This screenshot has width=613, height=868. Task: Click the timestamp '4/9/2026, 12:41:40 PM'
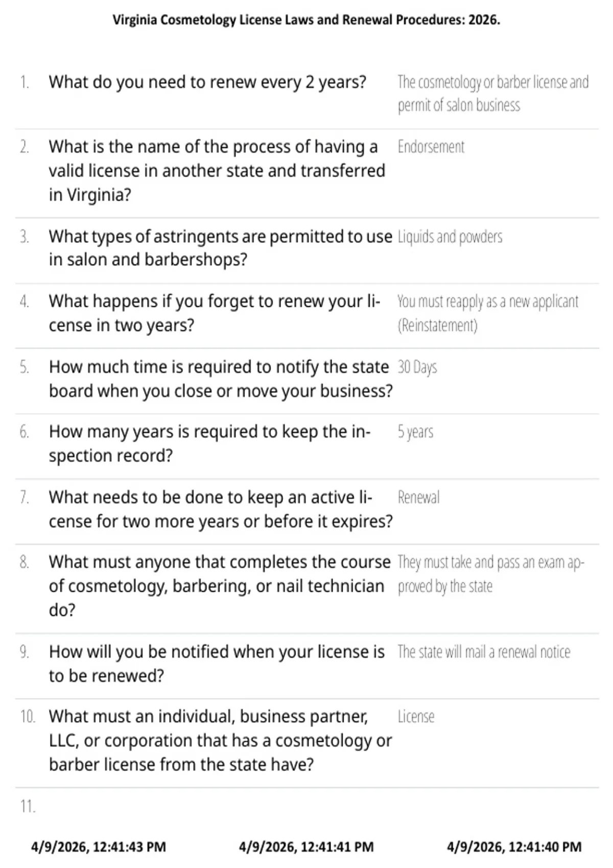point(514,847)
